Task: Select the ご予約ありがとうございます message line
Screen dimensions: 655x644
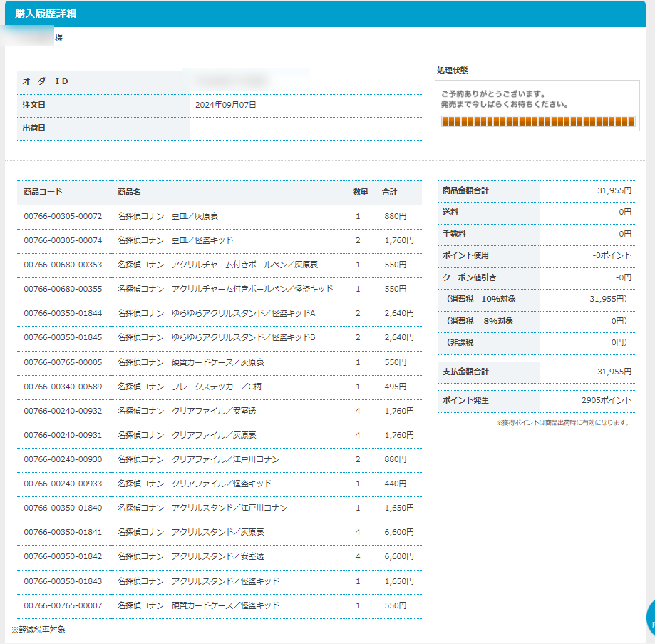Action: (493, 94)
